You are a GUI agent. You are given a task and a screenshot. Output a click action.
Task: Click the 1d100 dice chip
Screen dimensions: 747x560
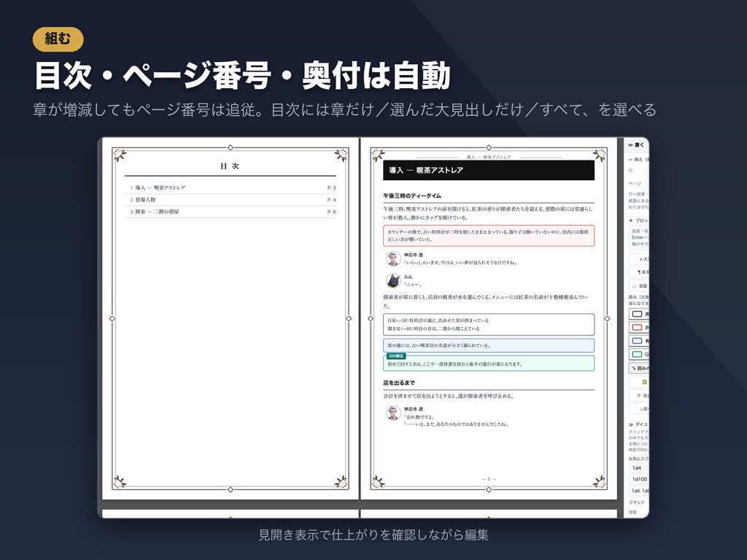tap(639, 479)
